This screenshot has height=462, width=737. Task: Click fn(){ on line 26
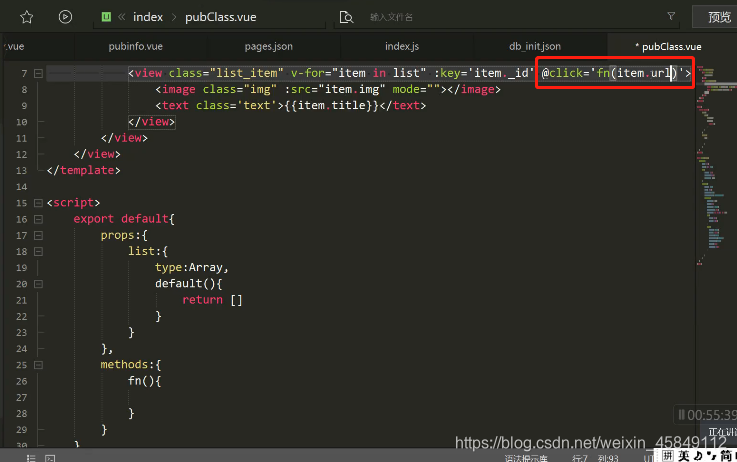click(x=145, y=381)
